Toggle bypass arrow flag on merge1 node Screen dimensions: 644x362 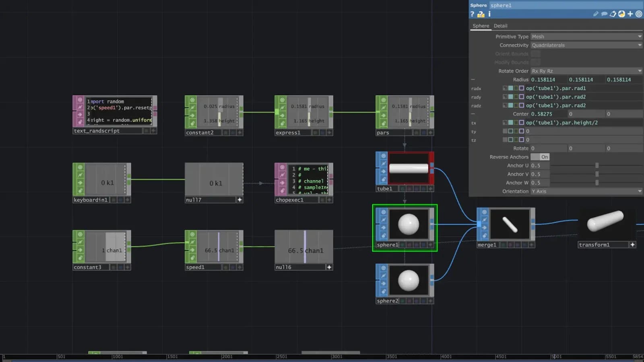pyautogui.click(x=484, y=228)
